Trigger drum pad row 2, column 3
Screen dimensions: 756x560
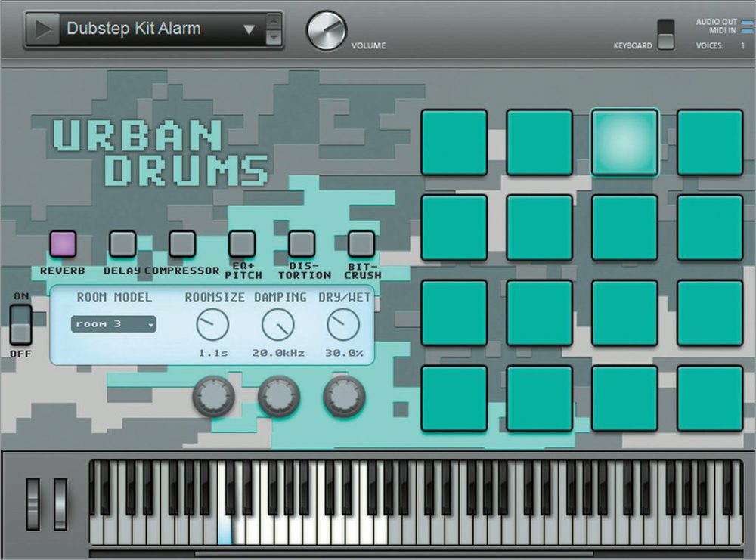(x=625, y=228)
